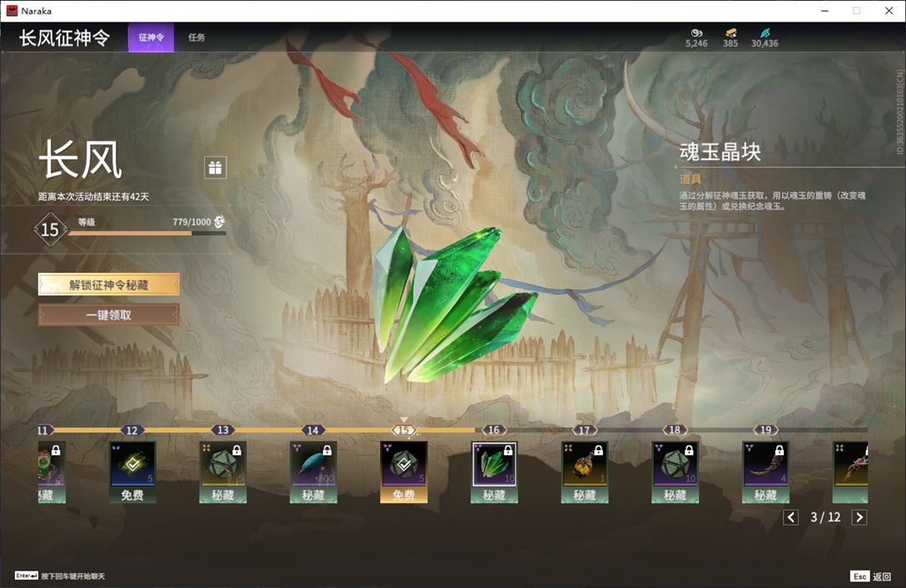
Task: Click the 魂玉晶块 item title
Action: pyautogui.click(x=720, y=152)
